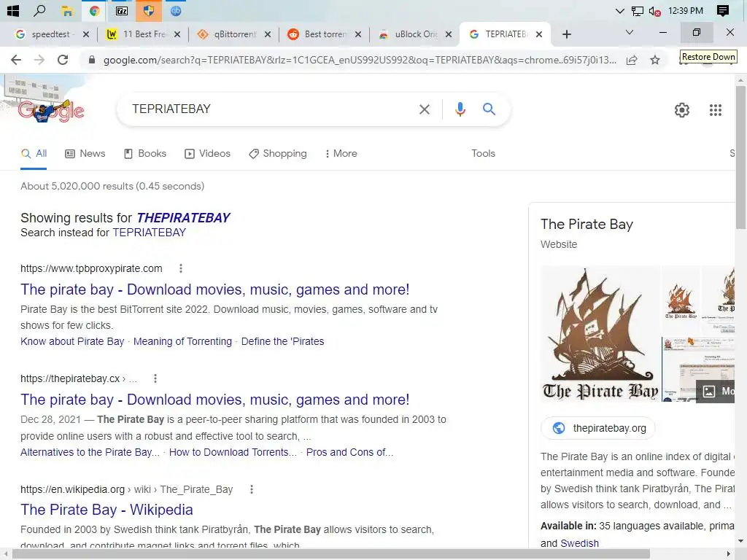Open the search Tools options
747x560 pixels.
pos(483,153)
